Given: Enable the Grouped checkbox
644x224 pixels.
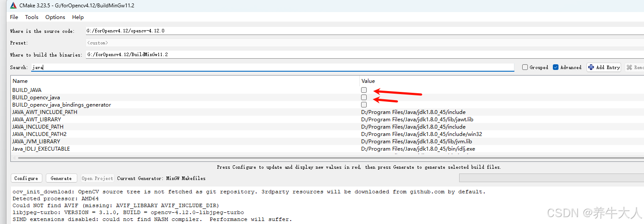Looking at the screenshot, I should [525, 67].
